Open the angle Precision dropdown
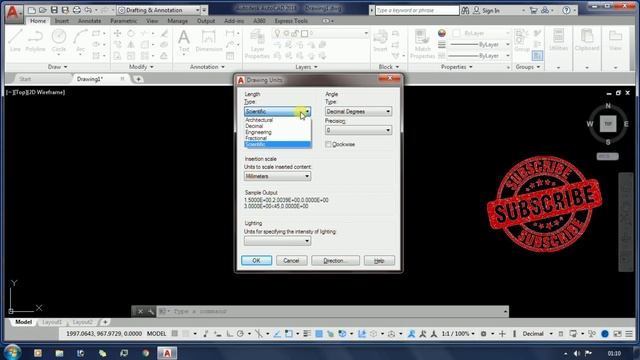Screen dimensions: 640x360 point(358,130)
